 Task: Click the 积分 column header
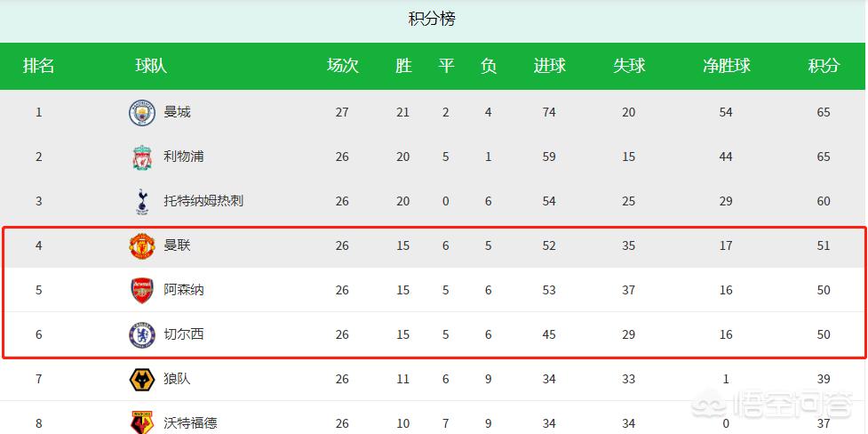pyautogui.click(x=824, y=66)
